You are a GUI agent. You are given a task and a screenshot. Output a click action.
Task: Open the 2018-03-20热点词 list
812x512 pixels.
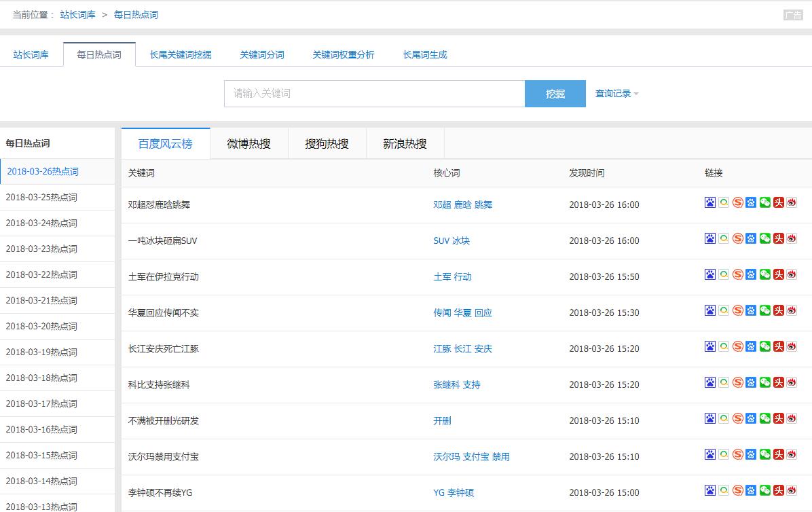tap(41, 326)
